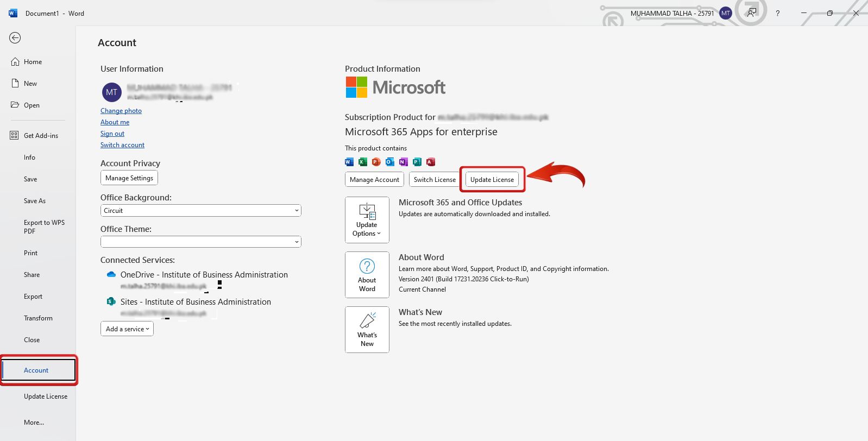Click the OneDrive cloud icon in Connected Services
The image size is (868, 441).
point(111,275)
